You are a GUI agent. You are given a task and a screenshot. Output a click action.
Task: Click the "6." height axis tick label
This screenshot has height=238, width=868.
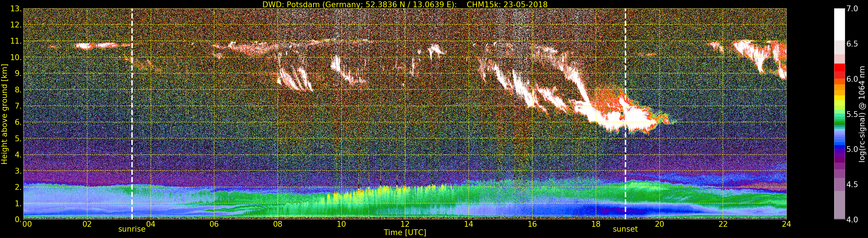pos(18,122)
